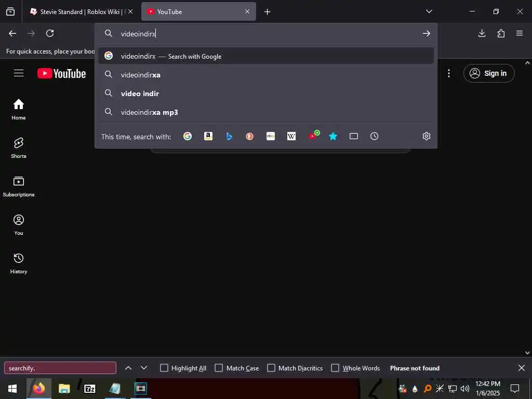532x399 pixels.
Task: Open search settings gear in the dropdown
Action: coord(427,137)
